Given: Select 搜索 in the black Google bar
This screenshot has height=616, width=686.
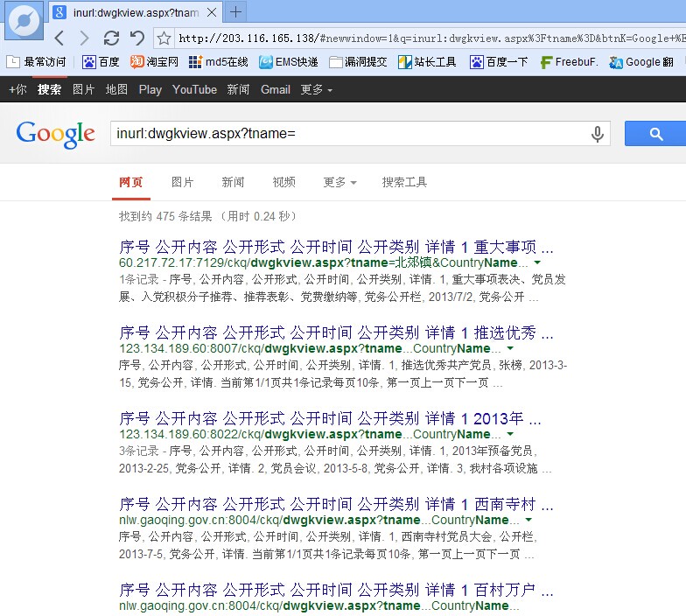Looking at the screenshot, I should pyautogui.click(x=49, y=89).
